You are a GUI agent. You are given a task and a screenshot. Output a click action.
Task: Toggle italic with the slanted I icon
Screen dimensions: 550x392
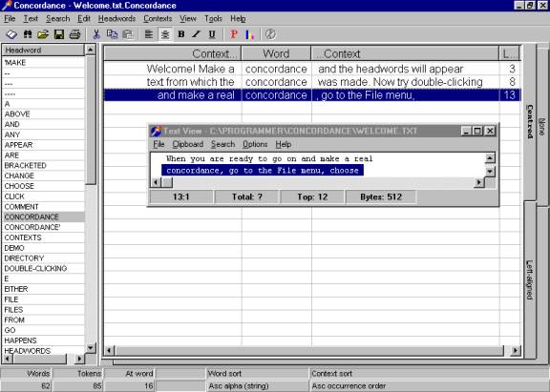pos(196,34)
